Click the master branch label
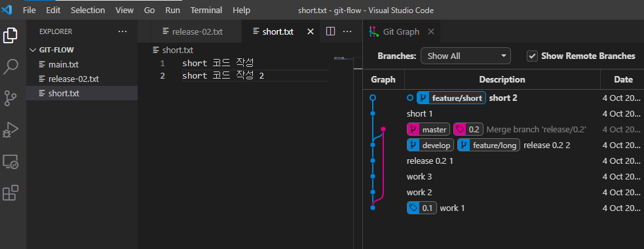The image size is (644, 249). (x=428, y=130)
